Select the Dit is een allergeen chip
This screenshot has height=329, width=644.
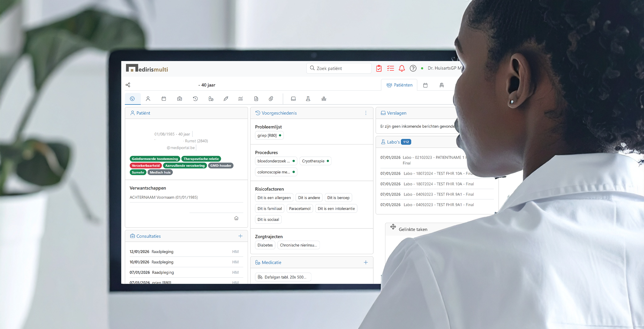click(274, 198)
